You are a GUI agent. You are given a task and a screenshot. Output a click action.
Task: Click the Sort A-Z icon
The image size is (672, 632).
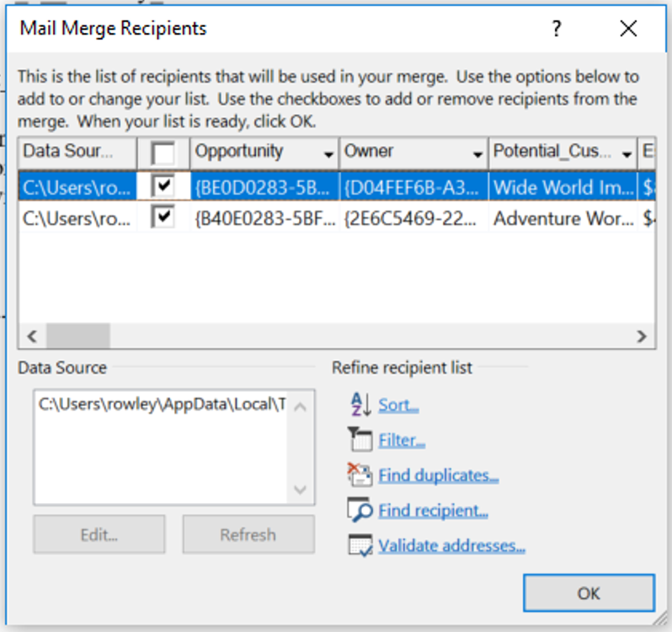coord(361,404)
